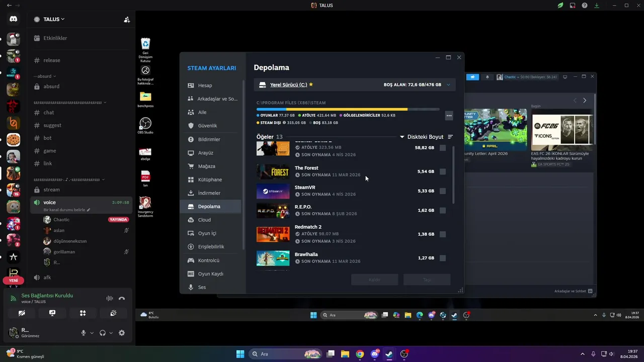The height and width of the screenshot is (362, 644).
Task: Click the Windows Start button
Action: coord(240,354)
